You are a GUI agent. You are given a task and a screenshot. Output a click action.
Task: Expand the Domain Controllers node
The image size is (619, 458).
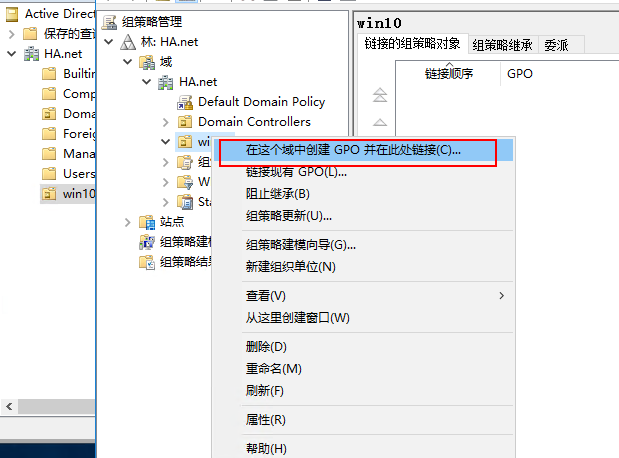(x=167, y=122)
